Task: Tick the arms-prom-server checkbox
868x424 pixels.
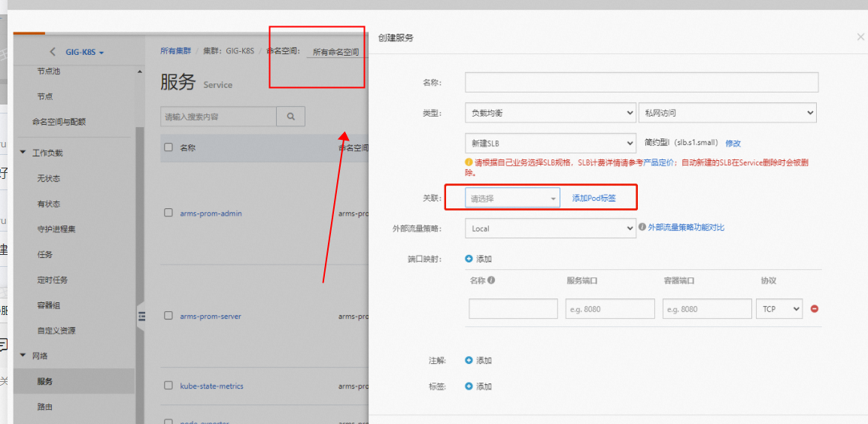Action: (x=168, y=316)
